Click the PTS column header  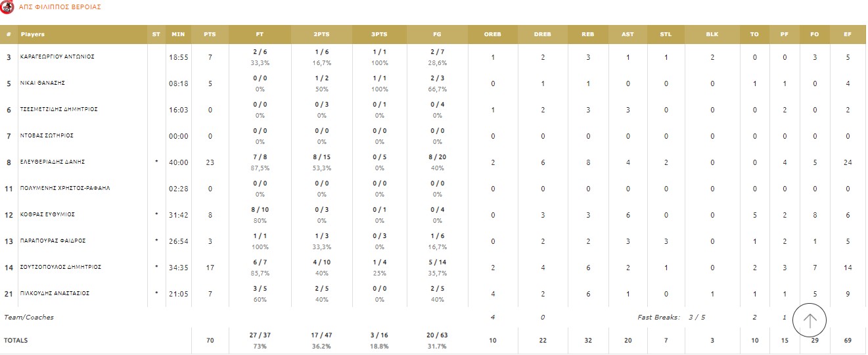point(210,34)
